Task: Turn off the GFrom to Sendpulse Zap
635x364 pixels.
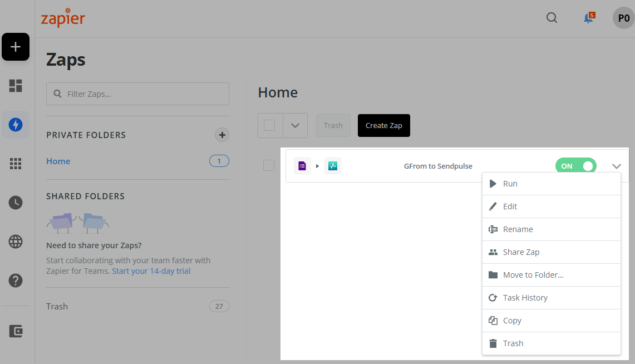Action: [x=576, y=165]
